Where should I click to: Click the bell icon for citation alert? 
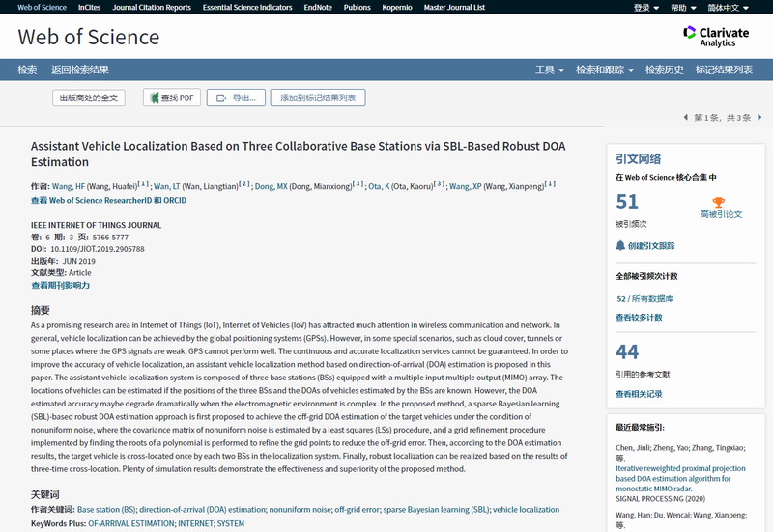click(620, 246)
